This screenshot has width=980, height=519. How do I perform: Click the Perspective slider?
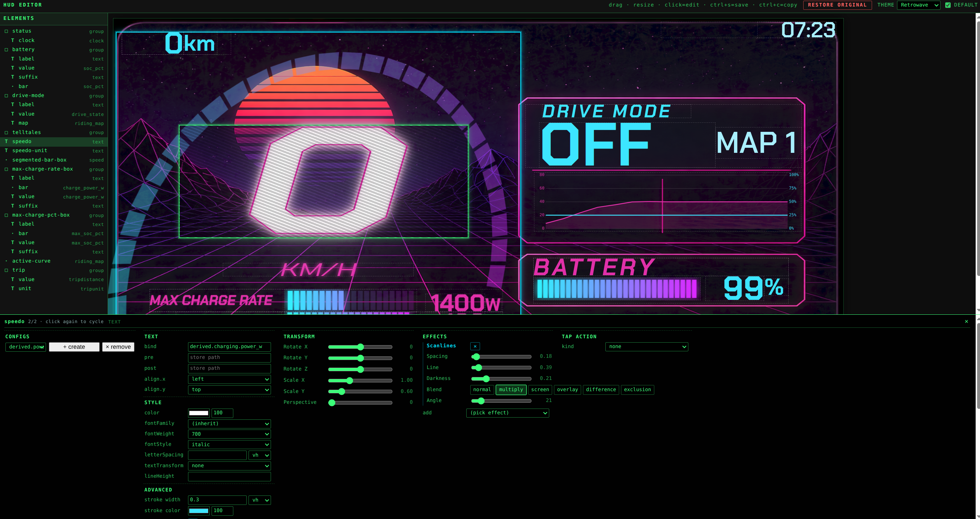coord(360,403)
